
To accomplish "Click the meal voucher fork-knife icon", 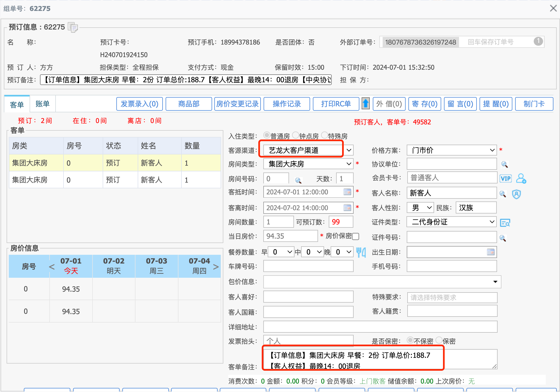I will [x=361, y=252].
